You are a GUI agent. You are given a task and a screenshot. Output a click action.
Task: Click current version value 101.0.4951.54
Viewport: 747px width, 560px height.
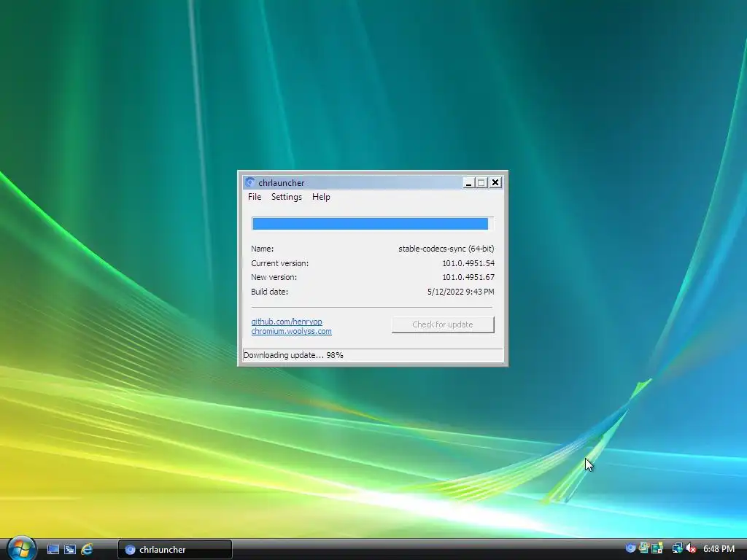[468, 262]
